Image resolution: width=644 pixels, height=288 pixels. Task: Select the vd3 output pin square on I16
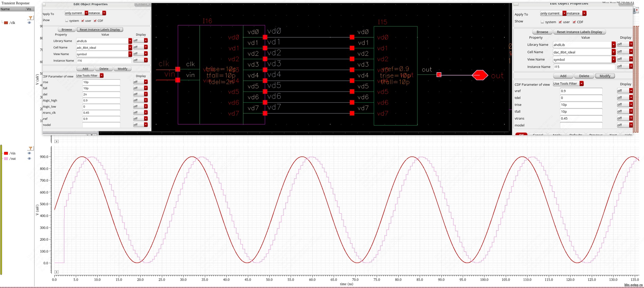tap(265, 70)
